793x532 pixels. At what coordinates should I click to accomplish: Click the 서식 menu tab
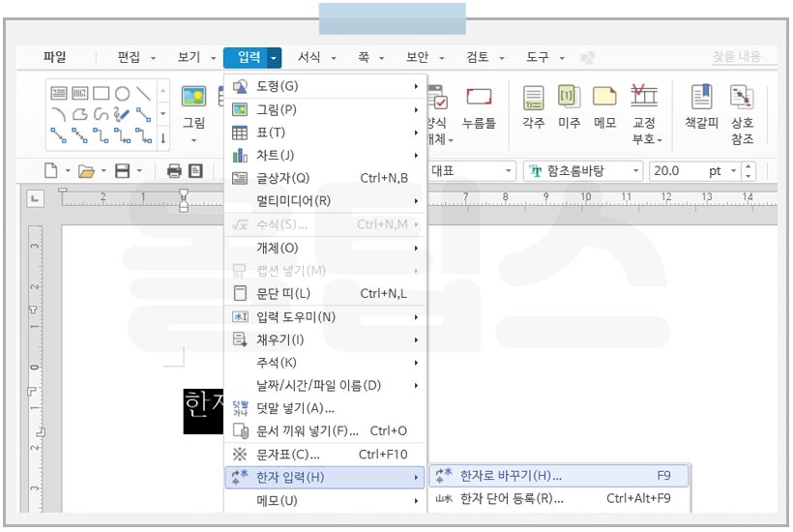[309, 57]
